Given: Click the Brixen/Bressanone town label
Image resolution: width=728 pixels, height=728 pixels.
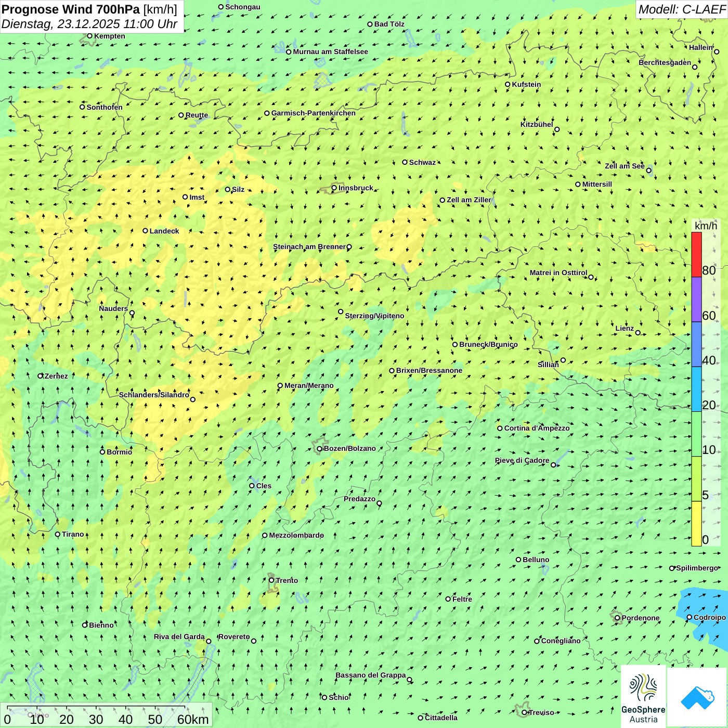Looking at the screenshot, I should [429, 370].
